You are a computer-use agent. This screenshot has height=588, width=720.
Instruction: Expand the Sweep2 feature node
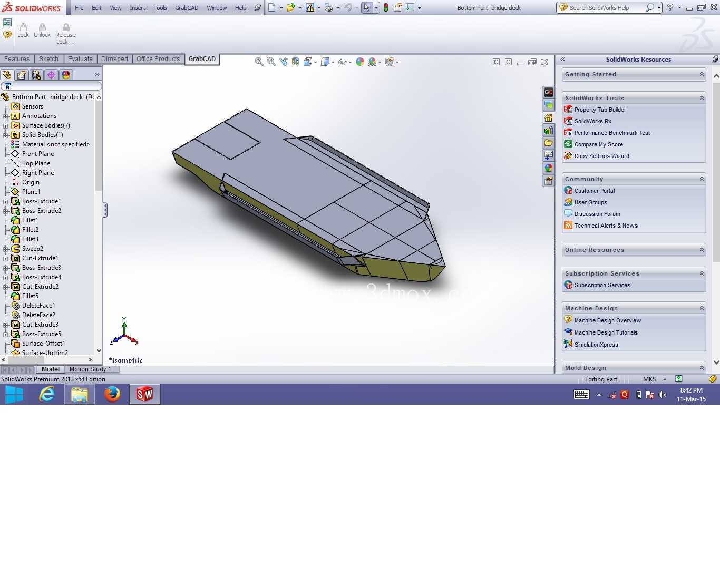coord(6,249)
